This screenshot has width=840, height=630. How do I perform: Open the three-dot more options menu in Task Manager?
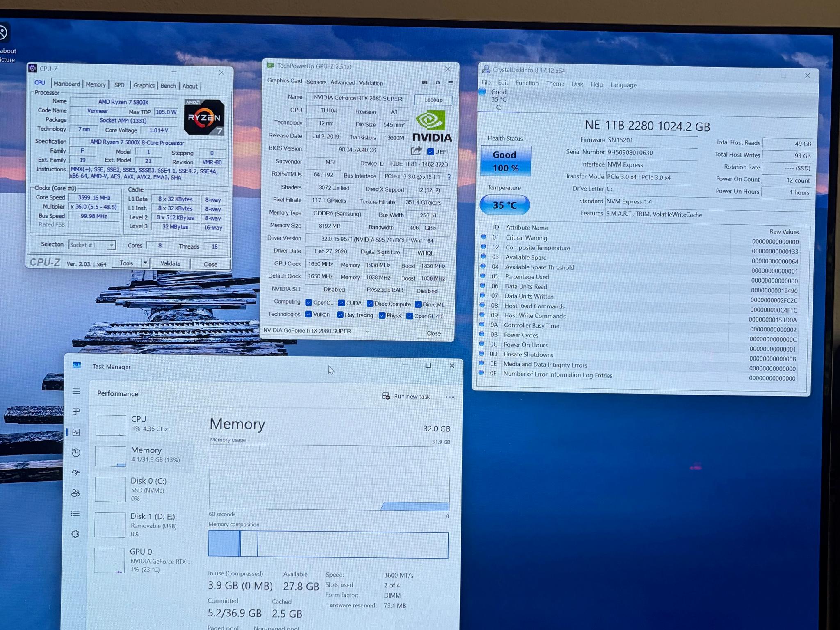(450, 397)
